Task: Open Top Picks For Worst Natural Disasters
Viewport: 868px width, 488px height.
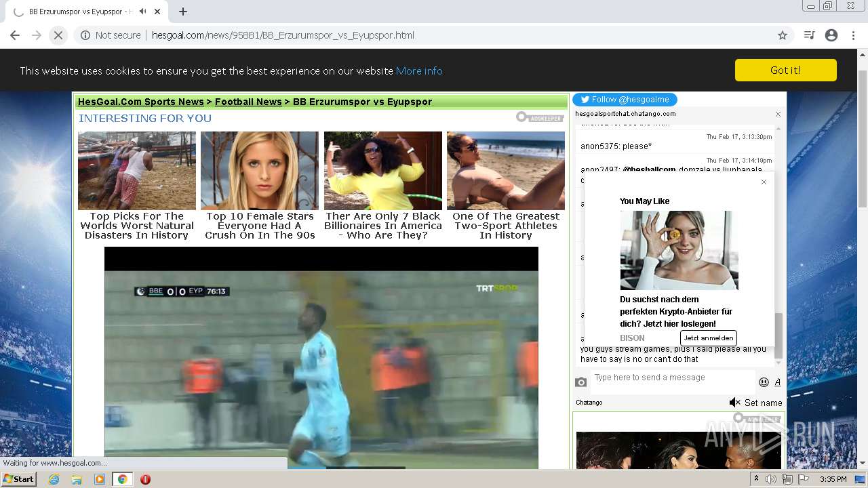Action: (x=137, y=226)
